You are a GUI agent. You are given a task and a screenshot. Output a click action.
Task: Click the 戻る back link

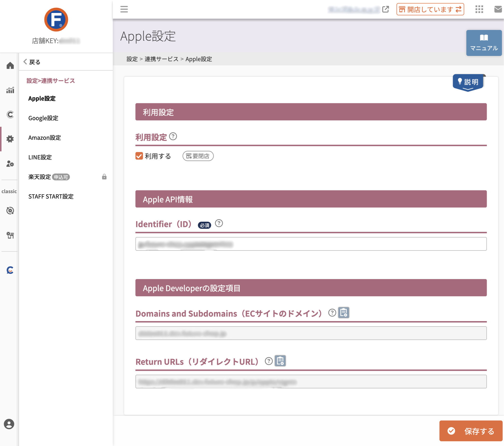32,62
